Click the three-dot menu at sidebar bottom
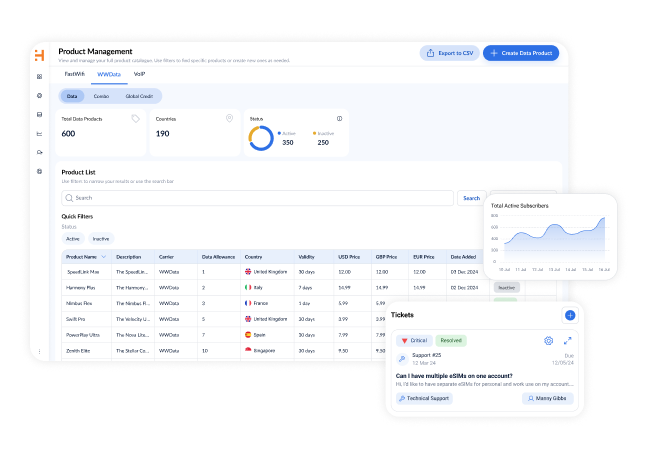 pyautogui.click(x=39, y=352)
